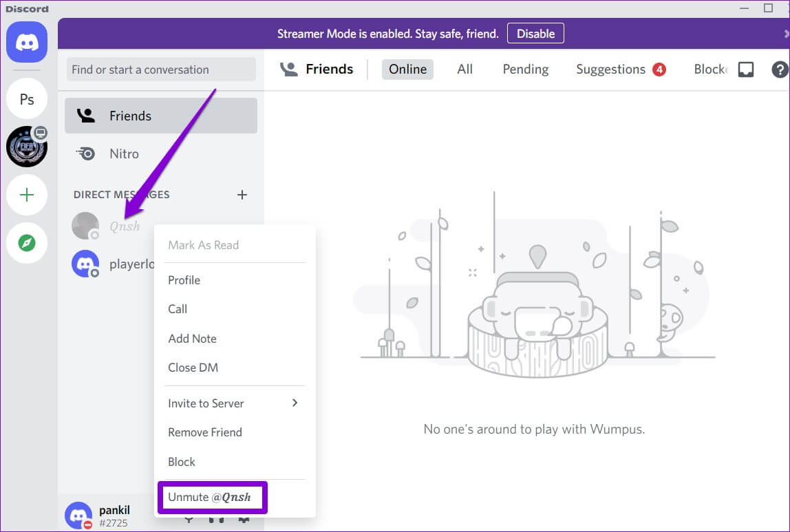Viewport: 790px width, 532px height.
Task: Click Qnsh avatar in direct messages
Action: pos(85,226)
